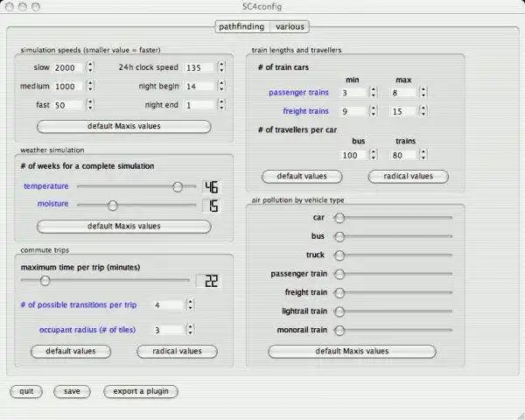Click the export a plugin button
Image resolution: width=525 pixels, height=420 pixels.
pos(141,391)
